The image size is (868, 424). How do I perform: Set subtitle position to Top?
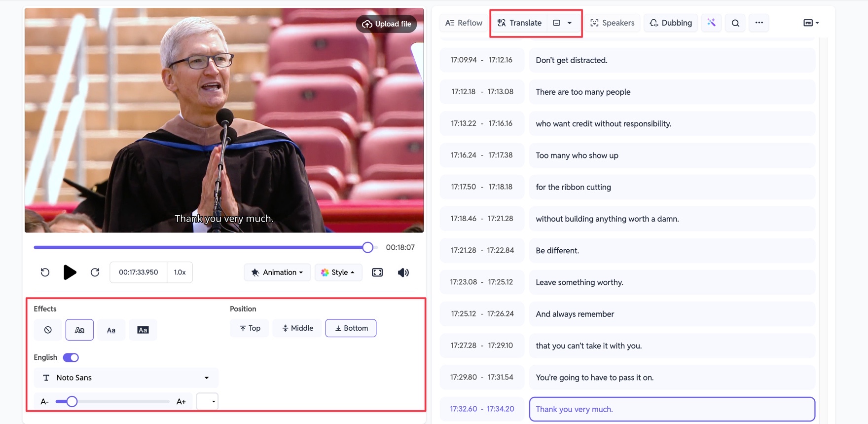point(250,328)
